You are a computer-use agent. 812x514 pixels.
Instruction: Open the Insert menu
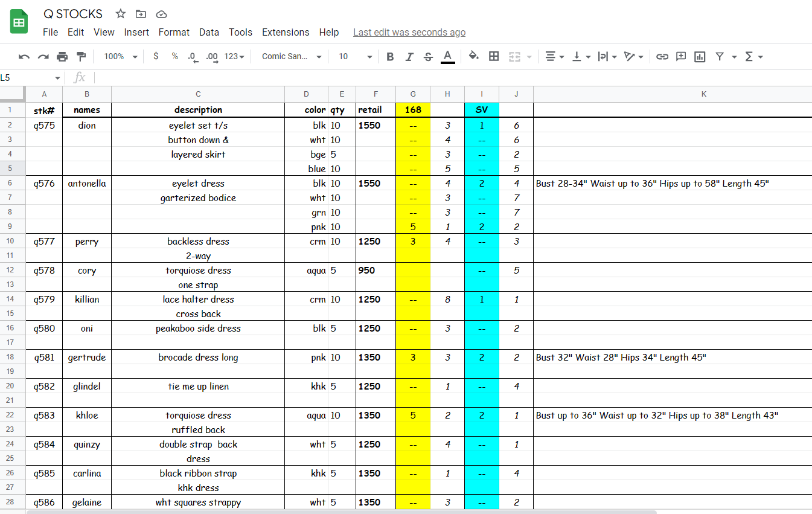coord(136,32)
